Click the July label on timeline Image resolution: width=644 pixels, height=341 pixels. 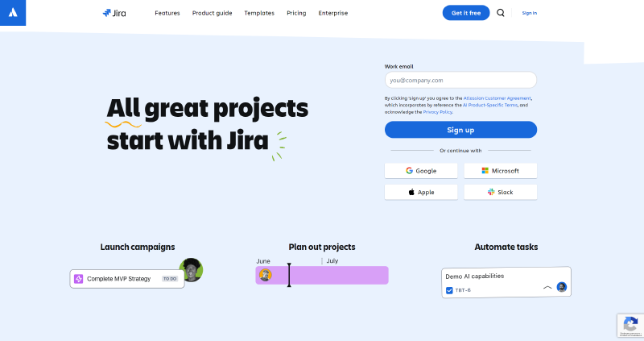click(x=332, y=261)
